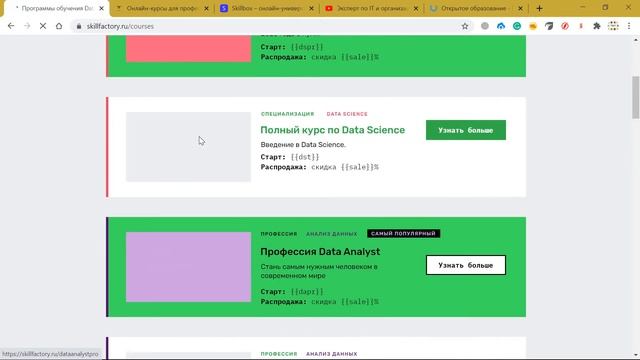Open the extensions puzzle icon
Image resolution: width=640 pixels, height=360 pixels.
(x=597, y=26)
